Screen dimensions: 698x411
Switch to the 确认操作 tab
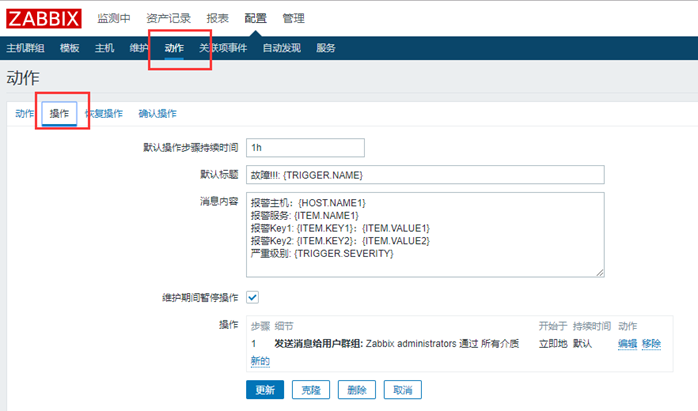point(158,114)
